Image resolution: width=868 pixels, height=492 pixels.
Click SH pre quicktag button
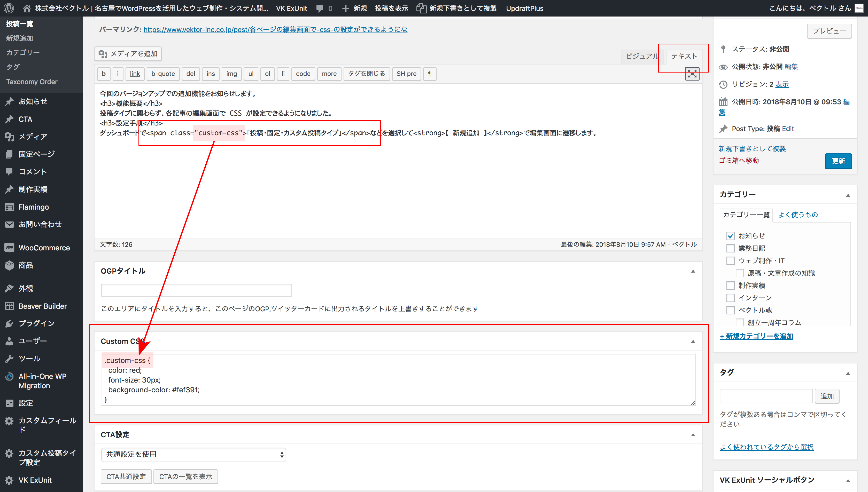point(406,74)
